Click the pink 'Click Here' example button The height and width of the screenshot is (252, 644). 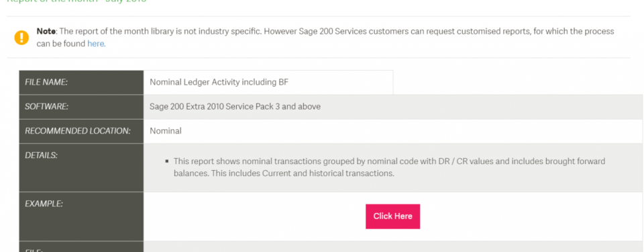(392, 216)
